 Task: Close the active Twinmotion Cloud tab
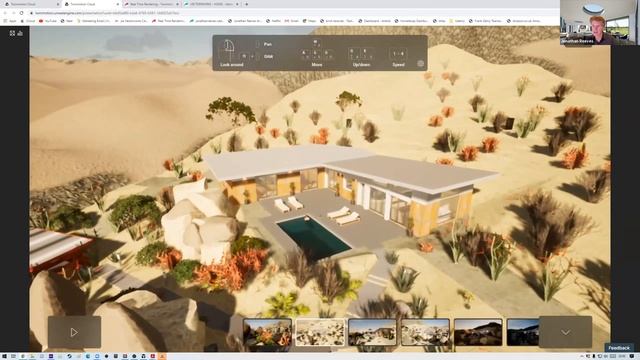click(x=118, y=4)
